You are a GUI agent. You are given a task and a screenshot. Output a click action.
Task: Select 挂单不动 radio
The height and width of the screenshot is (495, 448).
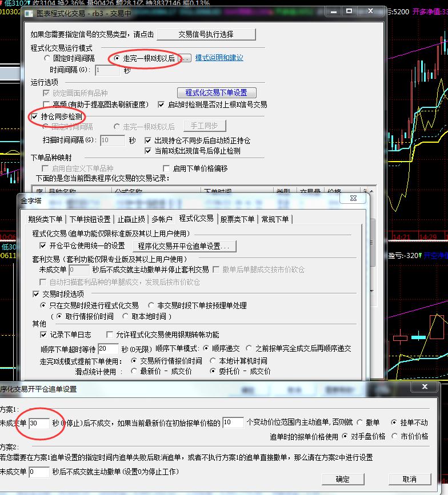394,422
